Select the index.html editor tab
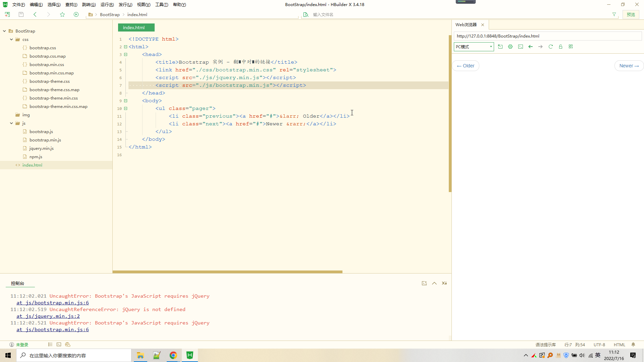The height and width of the screenshot is (362, 644). point(136,27)
